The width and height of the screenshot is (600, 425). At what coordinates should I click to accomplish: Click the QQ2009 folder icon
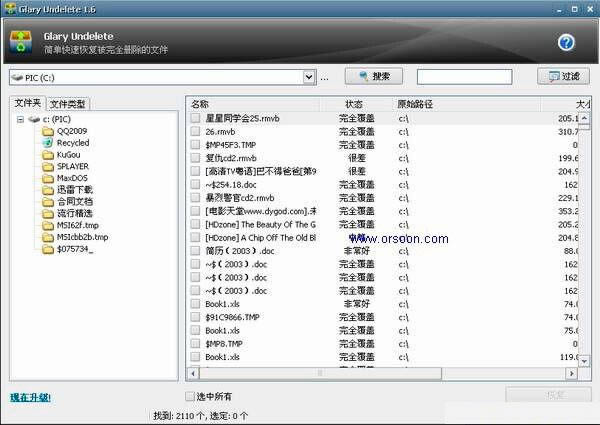pos(48,131)
